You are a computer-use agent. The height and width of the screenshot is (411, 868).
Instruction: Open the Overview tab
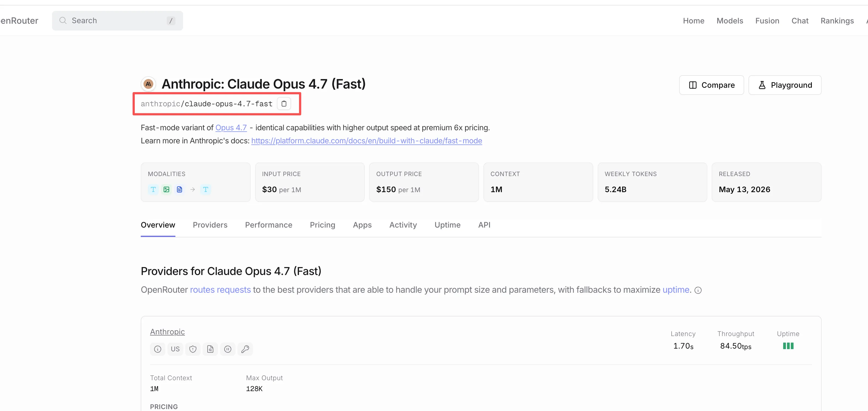(x=158, y=225)
